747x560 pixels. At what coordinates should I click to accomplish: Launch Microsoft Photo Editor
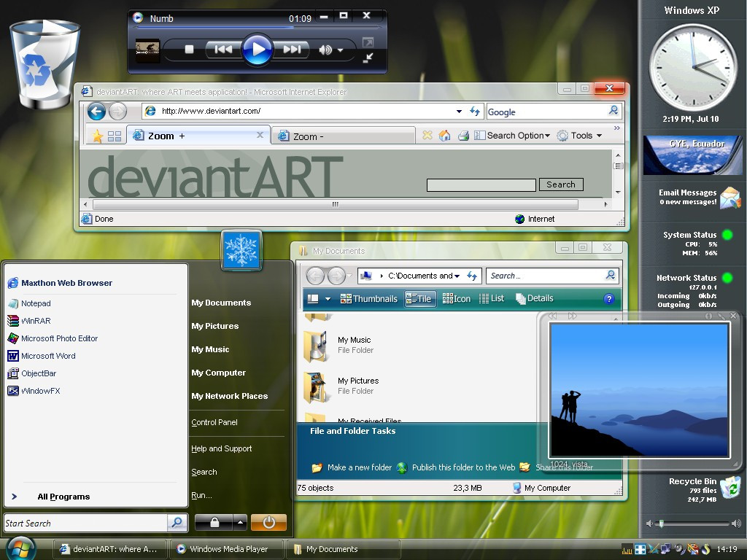[x=53, y=338]
